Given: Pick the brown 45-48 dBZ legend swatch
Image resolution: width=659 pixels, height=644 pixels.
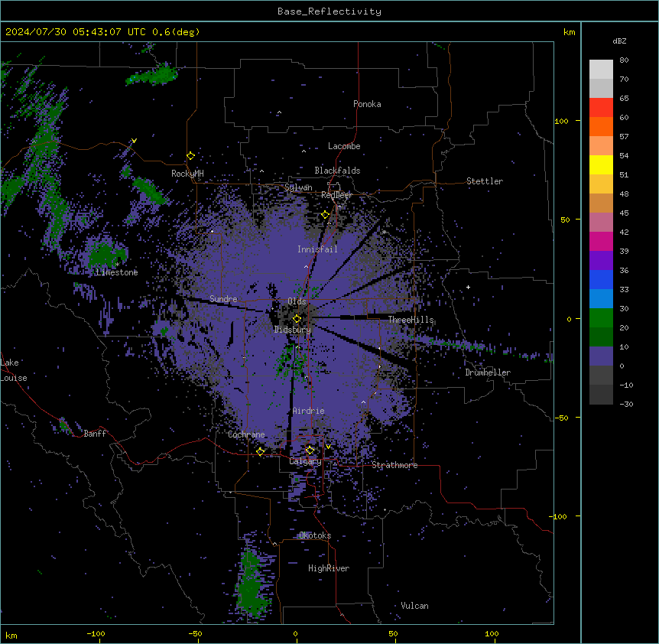Looking at the screenshot, I should pyautogui.click(x=601, y=203).
